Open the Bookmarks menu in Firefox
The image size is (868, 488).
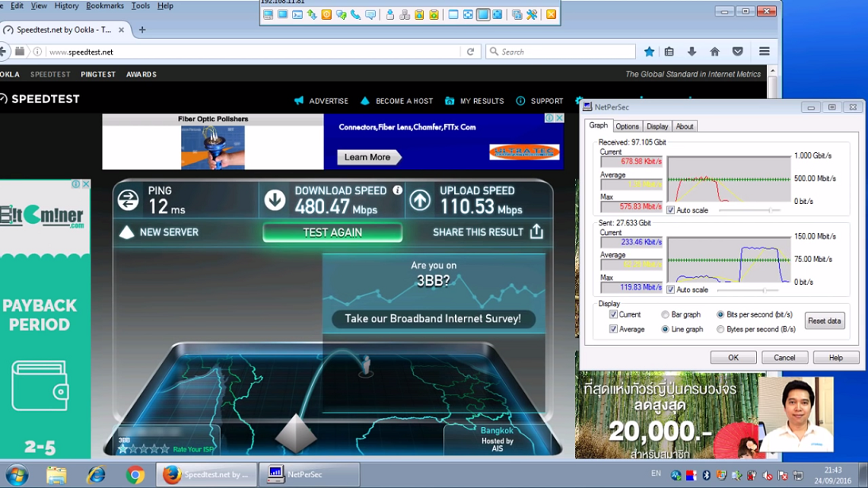click(105, 6)
